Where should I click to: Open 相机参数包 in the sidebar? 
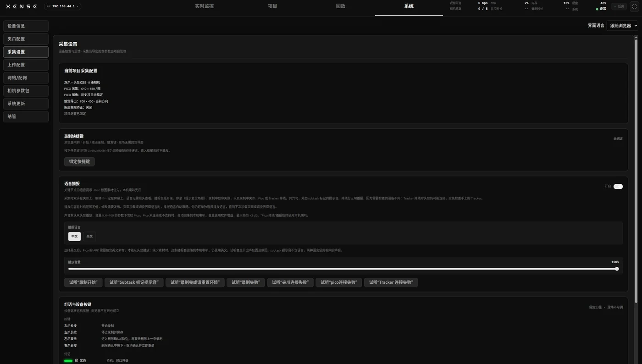[26, 91]
